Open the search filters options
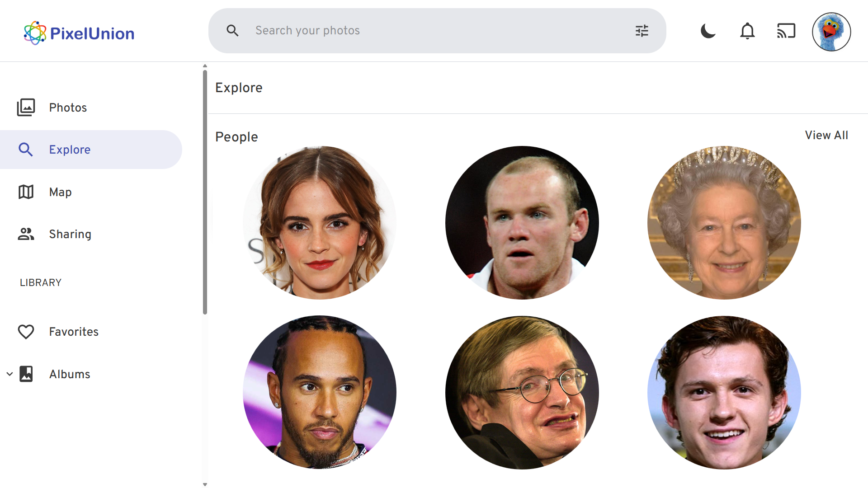 [x=642, y=30]
